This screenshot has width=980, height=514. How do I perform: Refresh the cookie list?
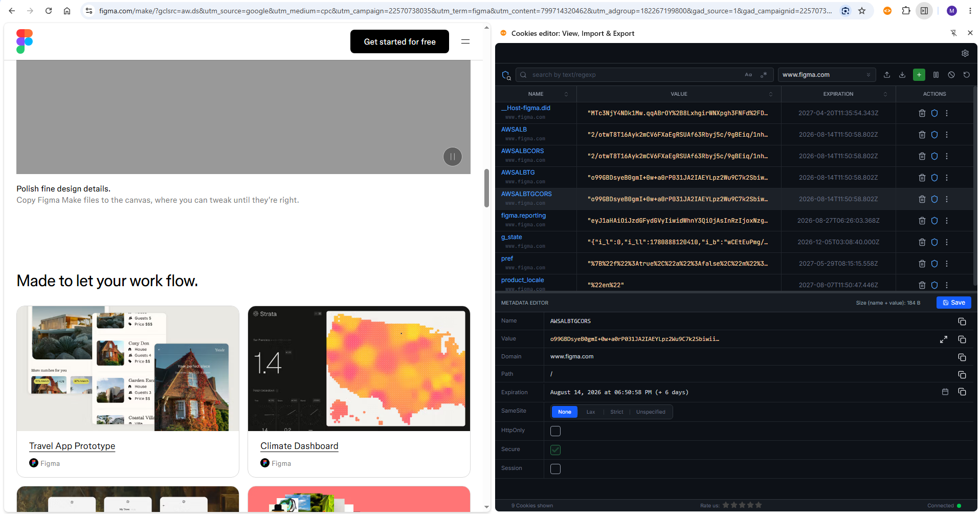click(966, 75)
